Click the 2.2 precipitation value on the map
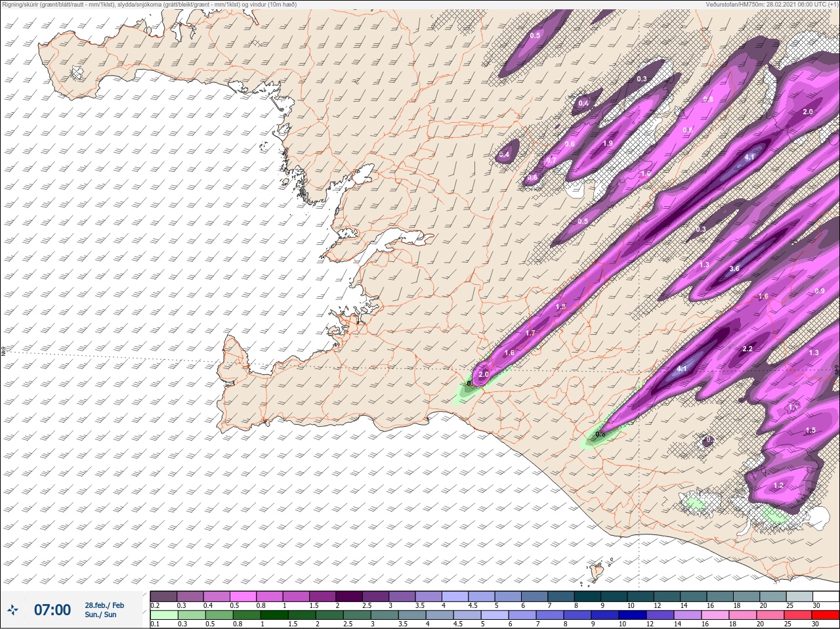The image size is (840, 629). click(x=747, y=349)
